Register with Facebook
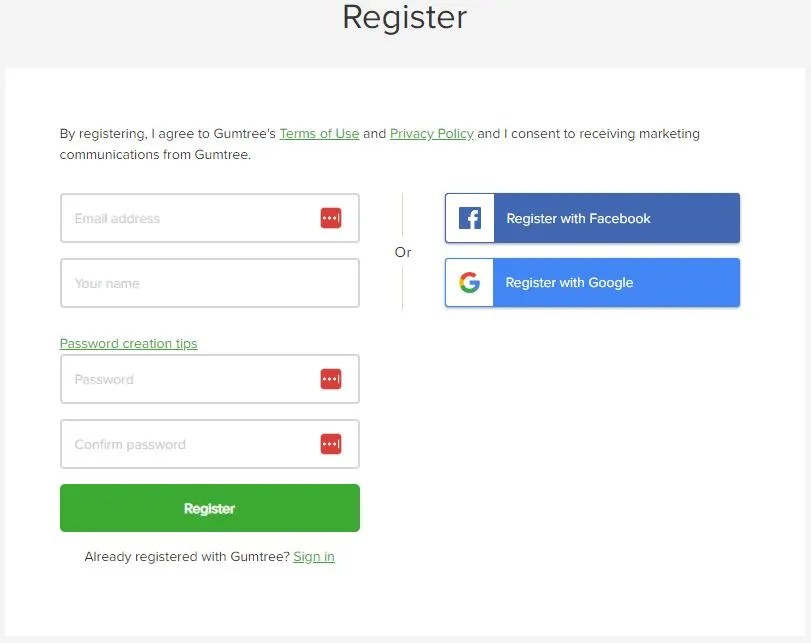 tap(591, 217)
